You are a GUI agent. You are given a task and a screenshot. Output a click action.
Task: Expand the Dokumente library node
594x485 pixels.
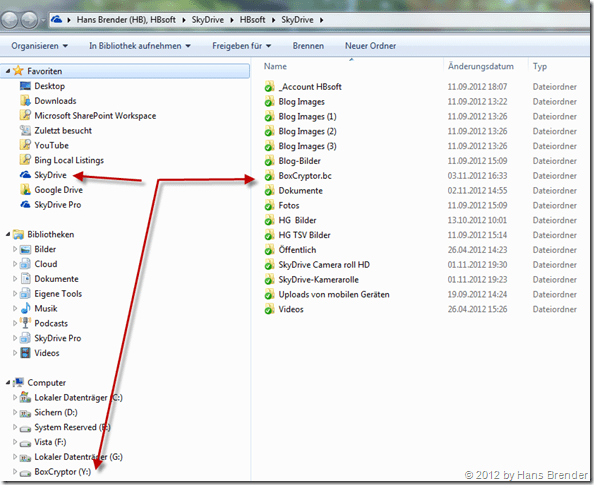pos(15,279)
